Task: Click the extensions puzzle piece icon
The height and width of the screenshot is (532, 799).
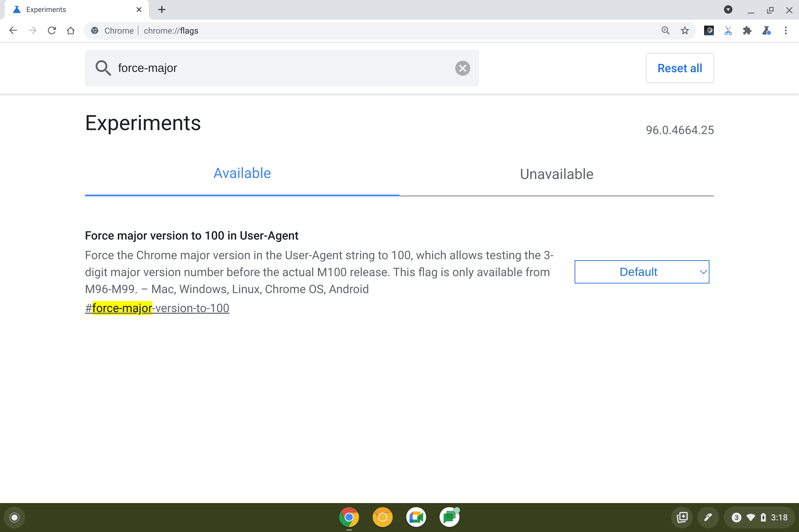Action: tap(747, 31)
